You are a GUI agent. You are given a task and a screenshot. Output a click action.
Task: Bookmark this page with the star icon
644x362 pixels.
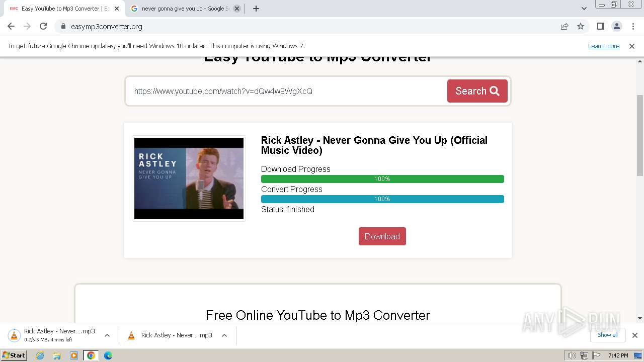click(x=581, y=27)
